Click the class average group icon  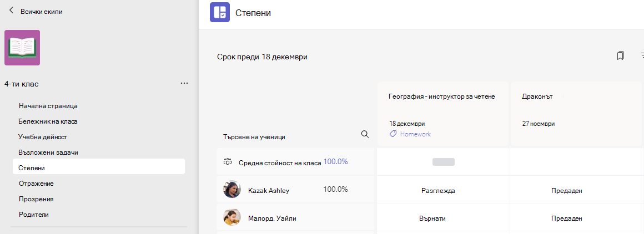[x=228, y=162]
